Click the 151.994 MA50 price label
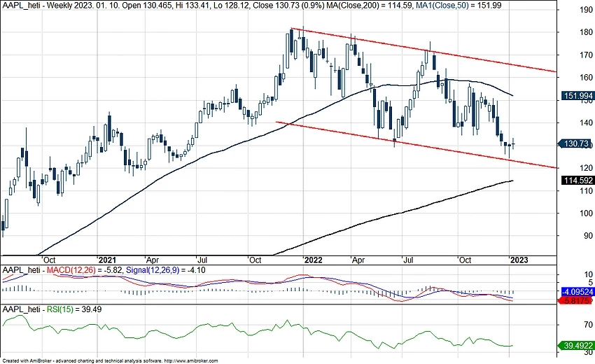The height and width of the screenshot is (364, 595). pos(577,96)
